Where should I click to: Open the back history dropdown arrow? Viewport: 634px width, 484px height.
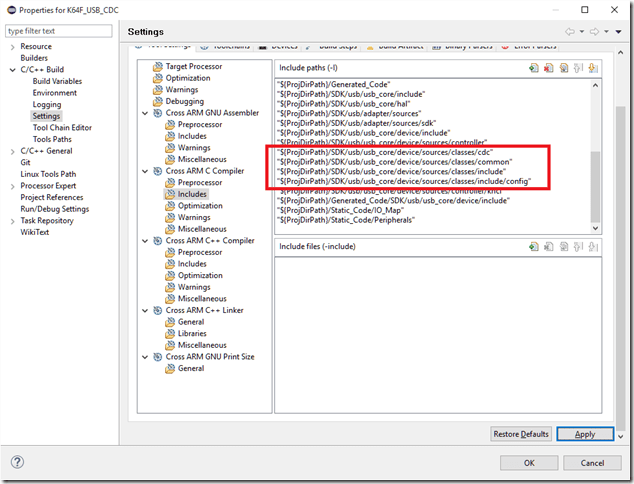[582, 32]
